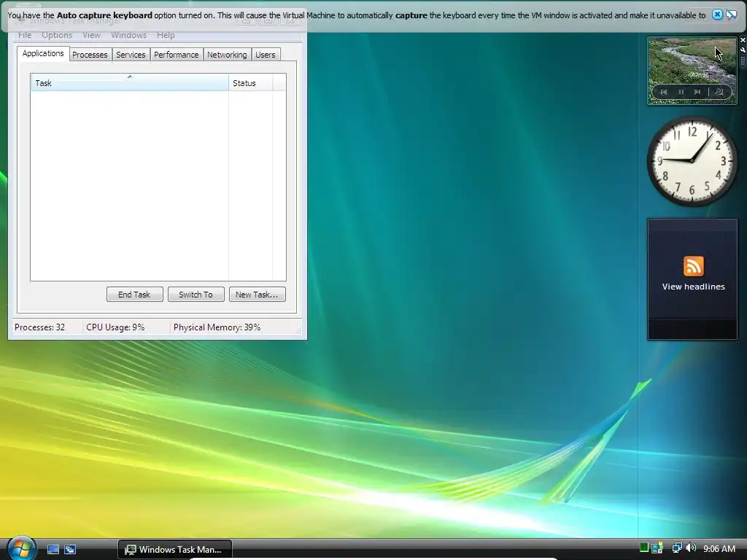Click the Task Manager resize grip corner
747x560 pixels.
(x=298, y=330)
